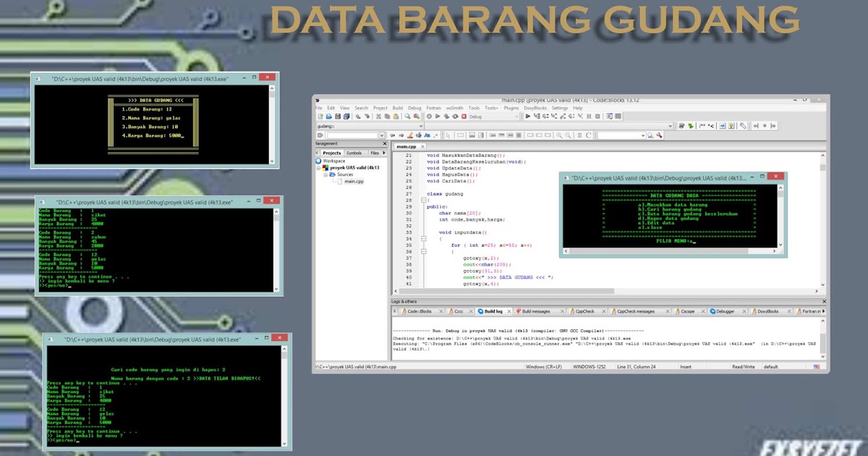The width and height of the screenshot is (868, 456).
Task: Rebuild the project using the rebuild icon
Action: [x=455, y=117]
